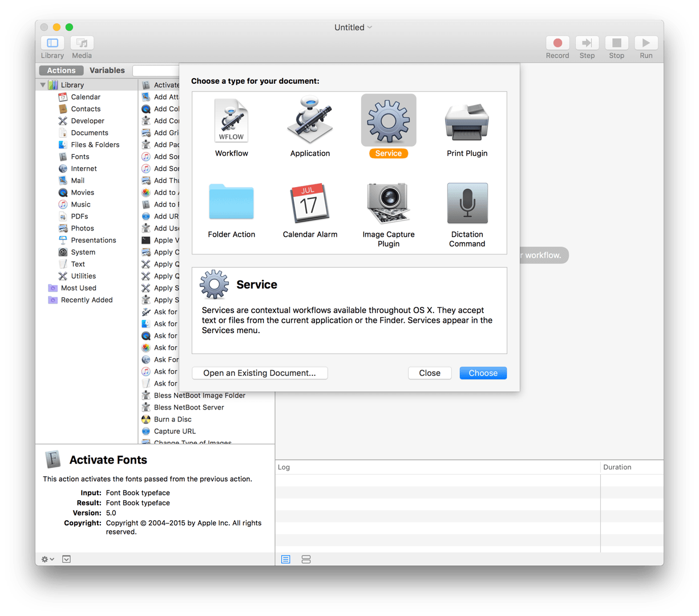Click the Record button in toolbar
The image size is (699, 616).
(557, 43)
